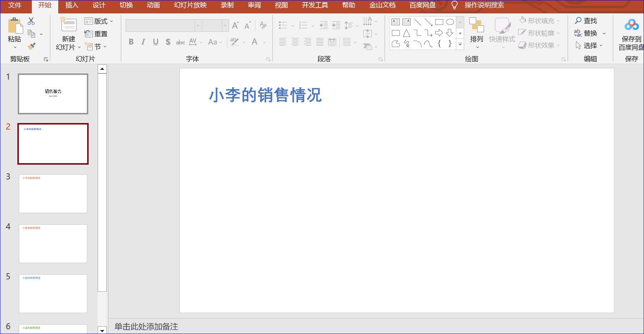Toggle italic formatting
644x334 pixels.
coord(143,42)
